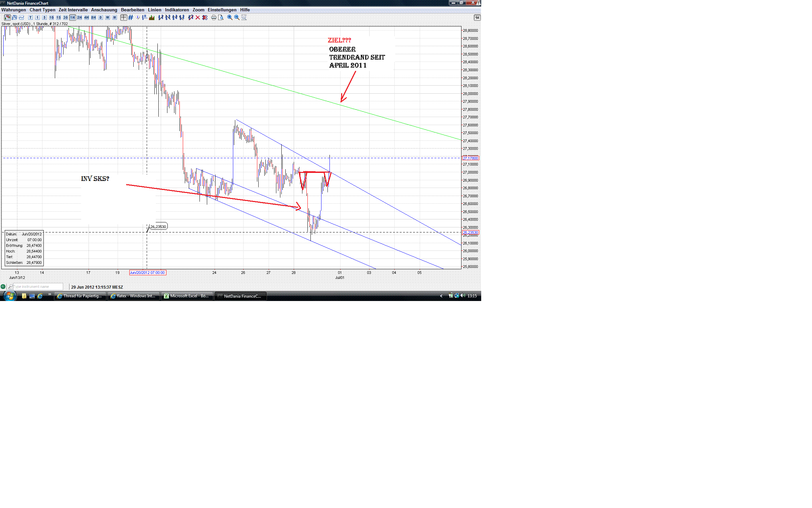The width and height of the screenshot is (812, 508).
Task: Click the red X delete line icon
Action: tap(198, 17)
